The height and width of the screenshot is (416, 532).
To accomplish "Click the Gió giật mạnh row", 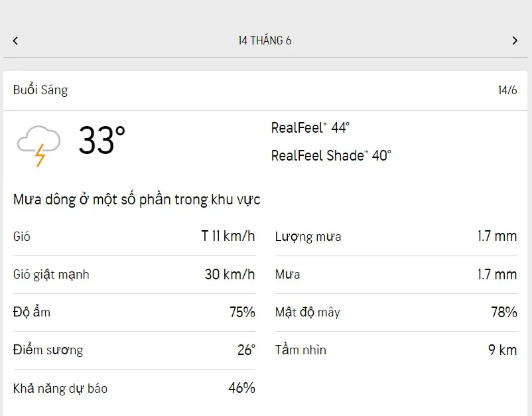I will (x=133, y=275).
